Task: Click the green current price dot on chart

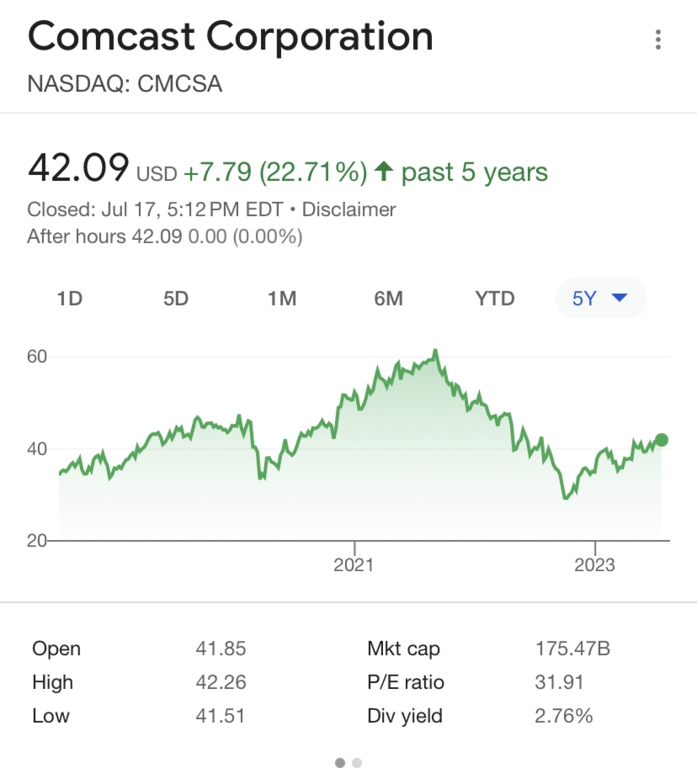Action: 661,440
